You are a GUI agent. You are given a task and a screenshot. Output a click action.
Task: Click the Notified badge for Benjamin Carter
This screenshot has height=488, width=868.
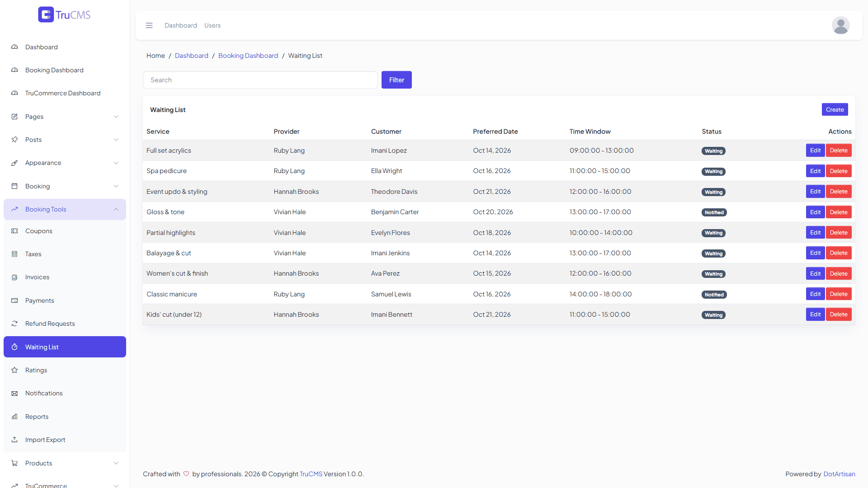coord(714,212)
